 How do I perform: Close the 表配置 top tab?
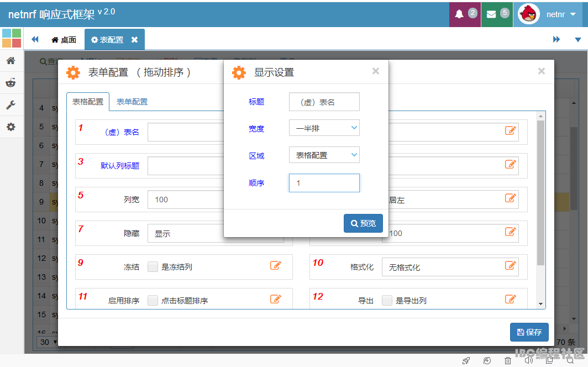(134, 40)
